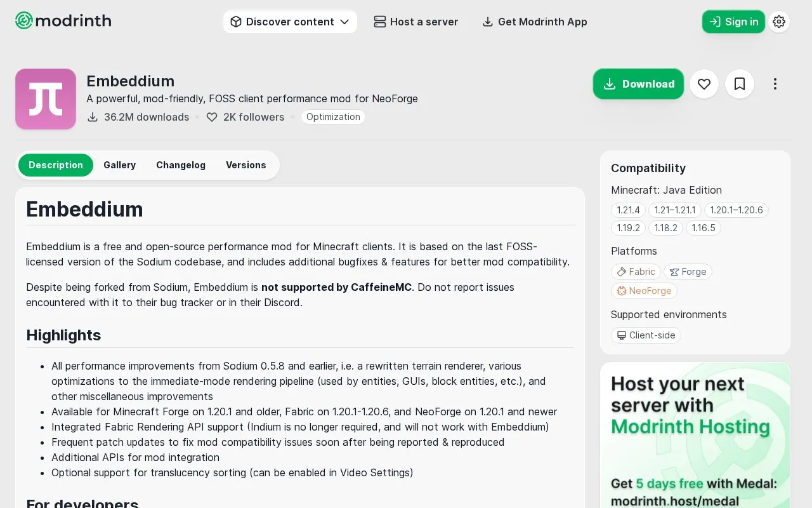Click the 1.20.1–1.20.6 version tag

tap(737, 210)
